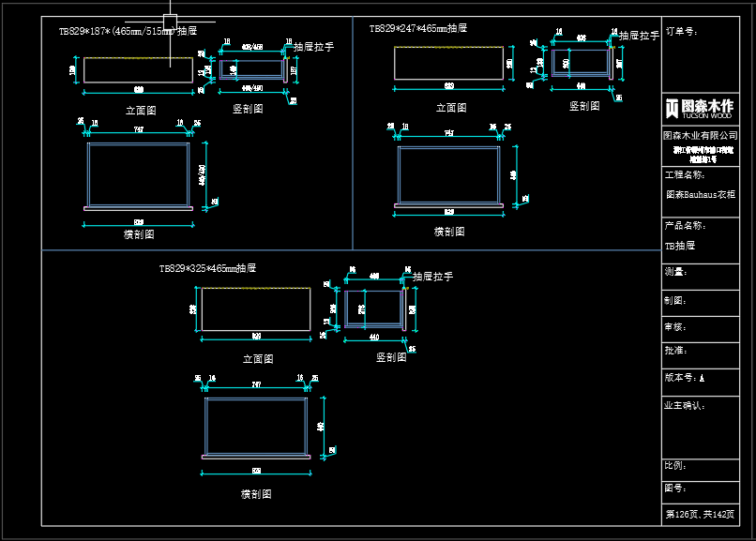Screen dimensions: 756x541
Task: Click the page number 第126页 共142页 text
Action: click(x=700, y=515)
